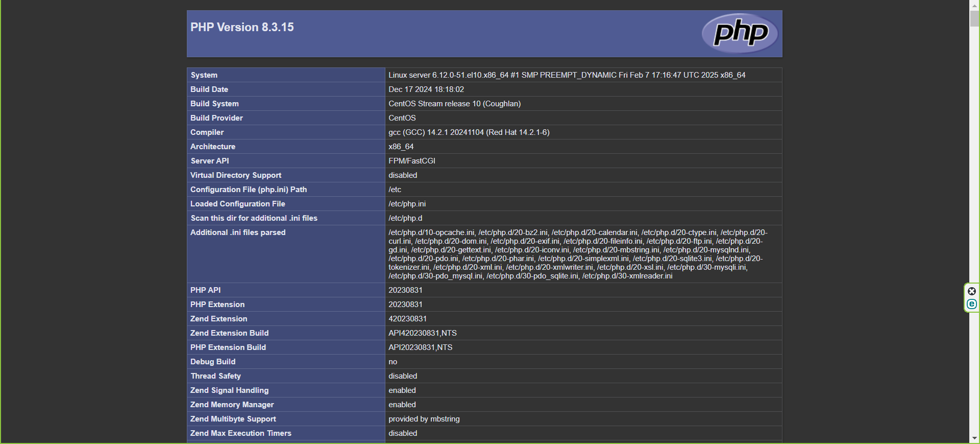
Task: Click the '/etc/php.ini' value
Action: pyautogui.click(x=407, y=204)
